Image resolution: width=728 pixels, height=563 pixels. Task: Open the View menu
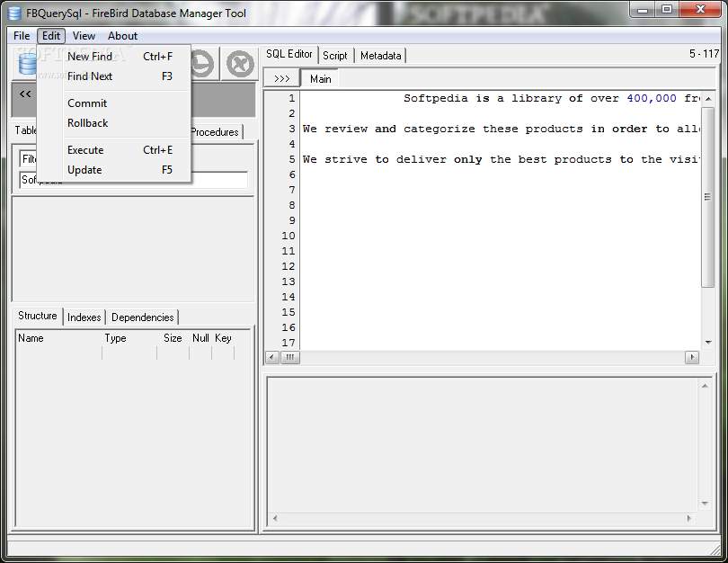point(84,36)
